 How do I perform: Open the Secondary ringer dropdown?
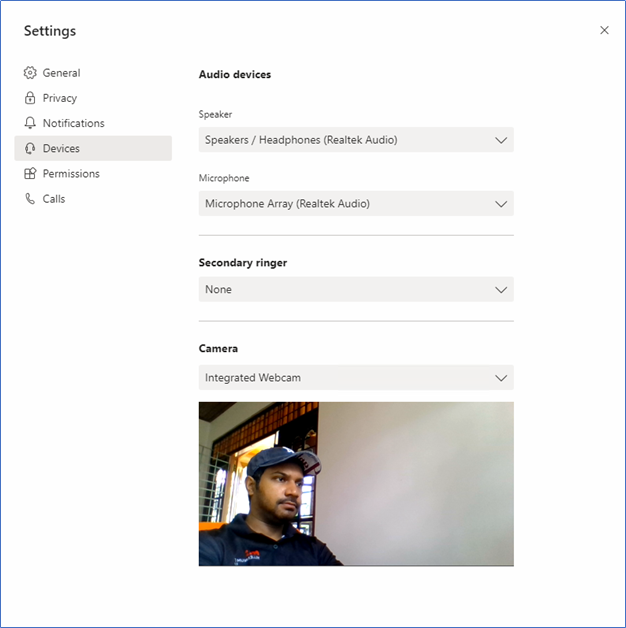coord(356,289)
